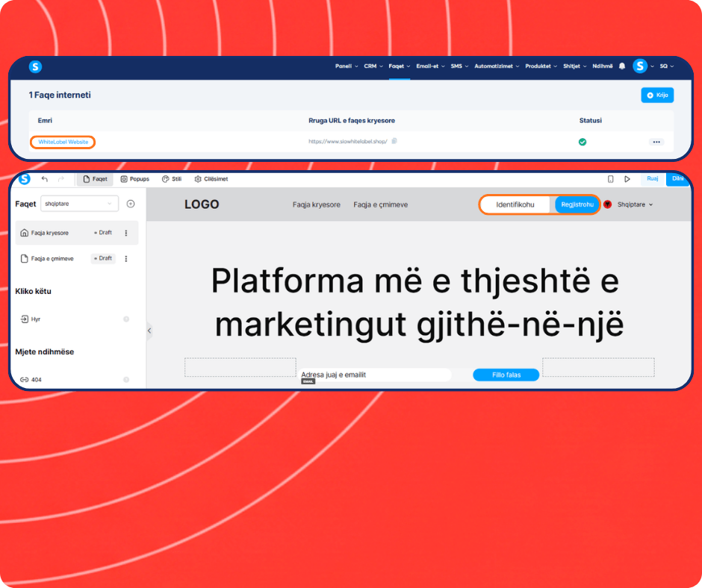Select Faqja e çmimeve page in sidebar

(77, 259)
